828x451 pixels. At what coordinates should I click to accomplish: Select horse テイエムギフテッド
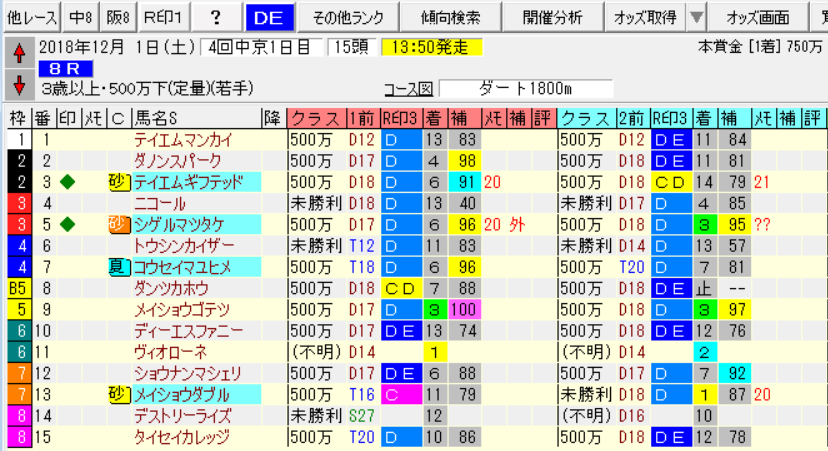click(x=189, y=182)
